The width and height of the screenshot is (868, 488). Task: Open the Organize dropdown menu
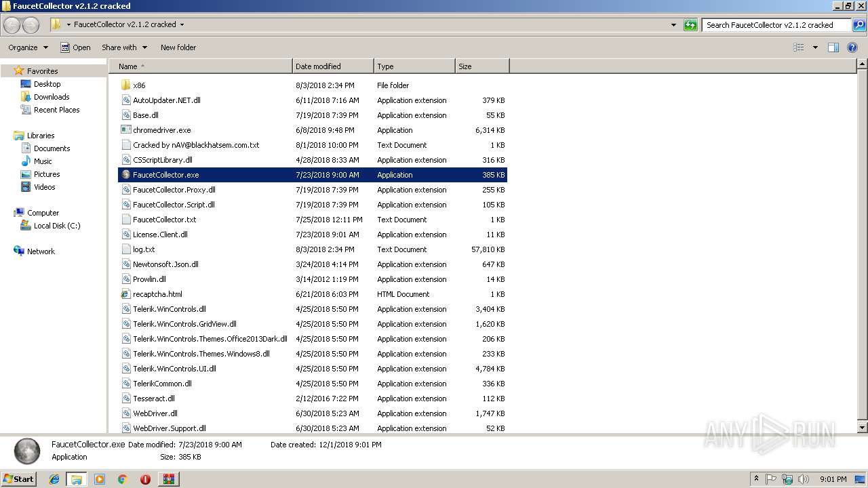(x=28, y=47)
